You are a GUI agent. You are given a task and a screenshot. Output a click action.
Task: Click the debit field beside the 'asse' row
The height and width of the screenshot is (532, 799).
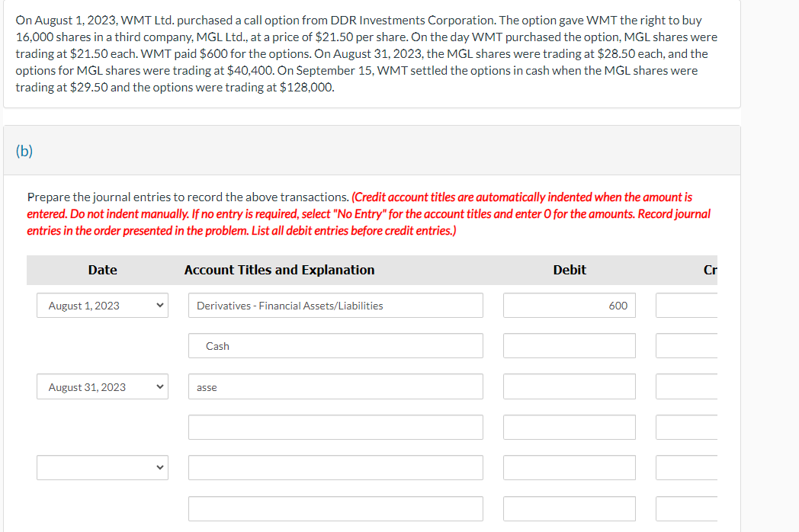point(569,386)
